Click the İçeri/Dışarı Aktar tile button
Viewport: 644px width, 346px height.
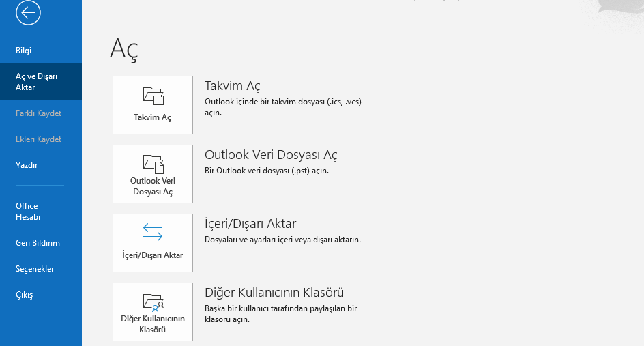point(153,243)
